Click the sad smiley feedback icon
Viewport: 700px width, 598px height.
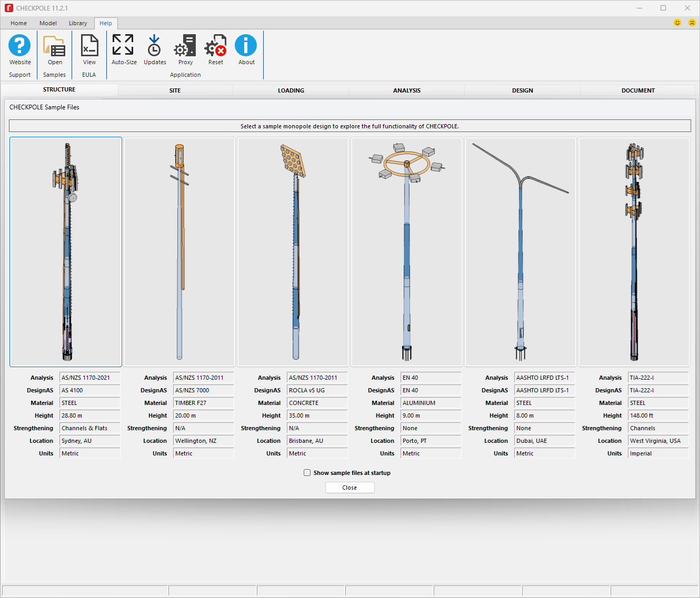point(692,23)
